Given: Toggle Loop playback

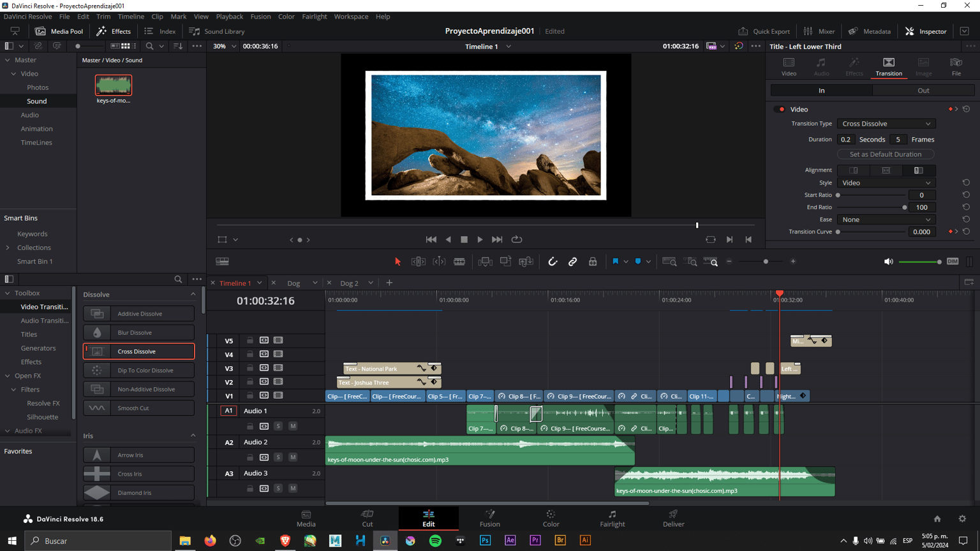Looking at the screenshot, I should pos(517,240).
